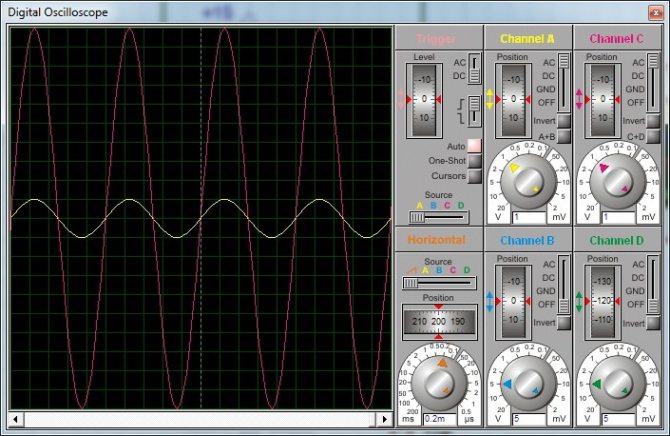Screen dimensions: 670x436
Task: Click the Horizontal Source selector slider
Action: (439, 283)
